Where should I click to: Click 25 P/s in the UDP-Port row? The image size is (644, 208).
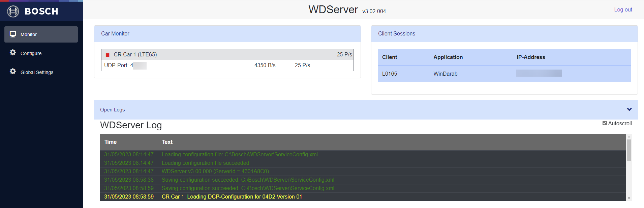point(302,65)
